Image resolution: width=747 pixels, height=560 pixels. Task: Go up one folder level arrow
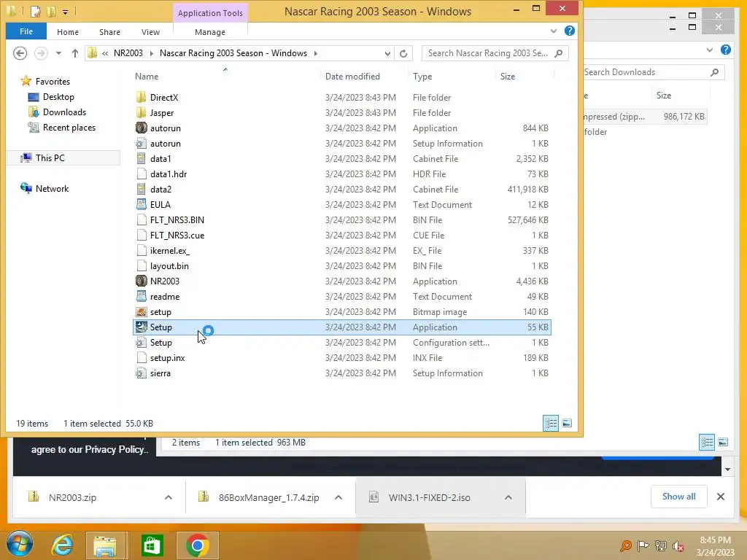(75, 53)
